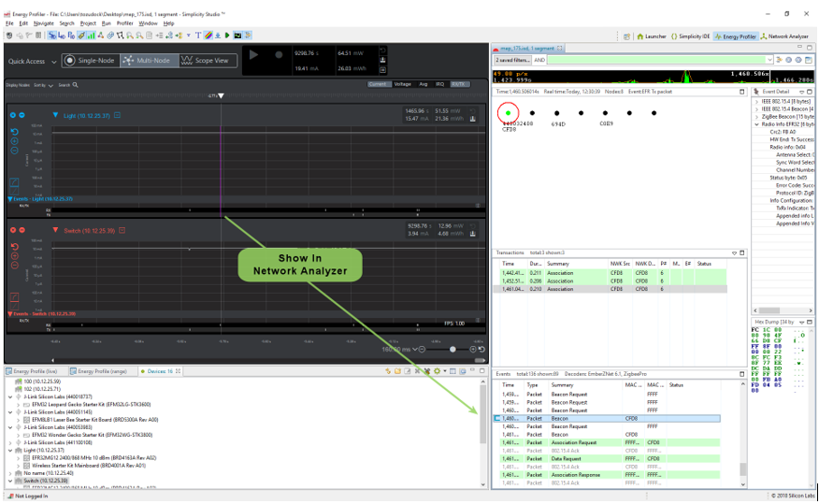Screen dimensions: 819x504
Task: Click the green filter expression field
Action: [656, 60]
